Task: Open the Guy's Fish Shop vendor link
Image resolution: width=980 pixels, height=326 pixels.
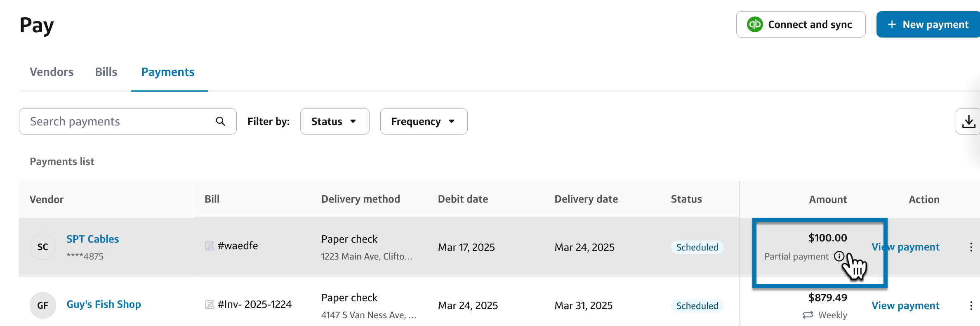Action: tap(104, 305)
